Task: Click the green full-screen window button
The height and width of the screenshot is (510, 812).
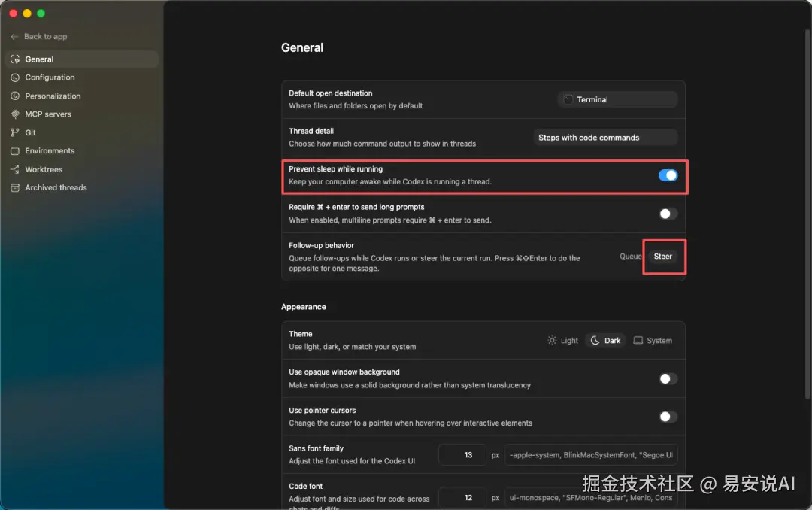Action: [41, 14]
